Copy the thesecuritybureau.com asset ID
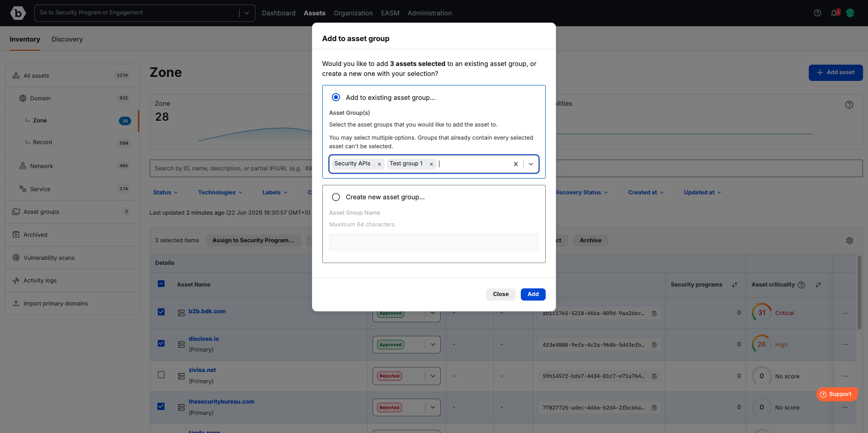The width and height of the screenshot is (868, 433). click(654, 408)
